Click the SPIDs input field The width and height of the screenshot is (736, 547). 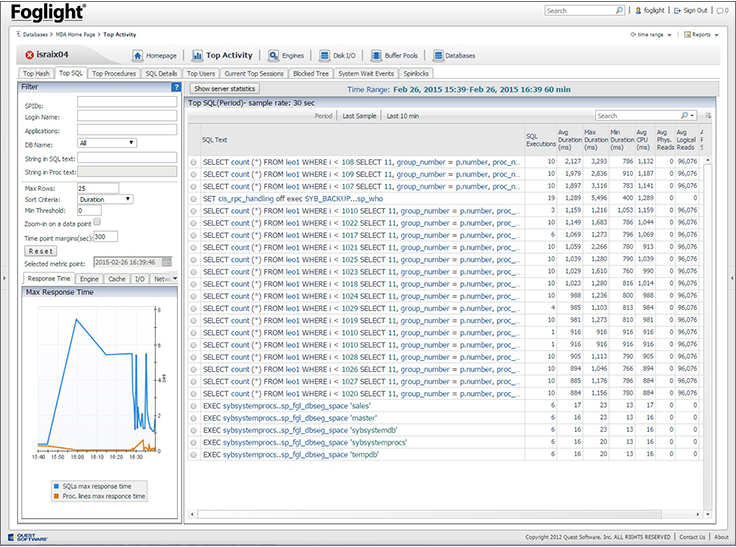(127, 102)
